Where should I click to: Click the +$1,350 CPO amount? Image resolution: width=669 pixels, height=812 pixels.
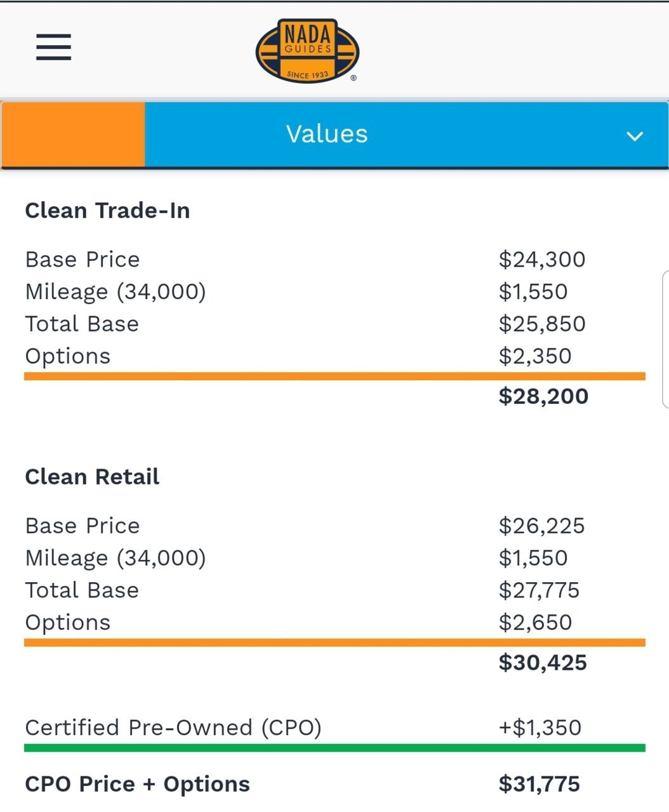540,728
